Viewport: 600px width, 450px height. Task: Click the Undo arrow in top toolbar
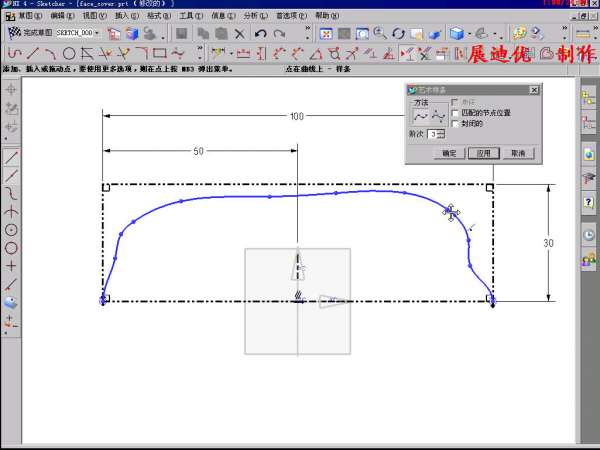coord(259,34)
